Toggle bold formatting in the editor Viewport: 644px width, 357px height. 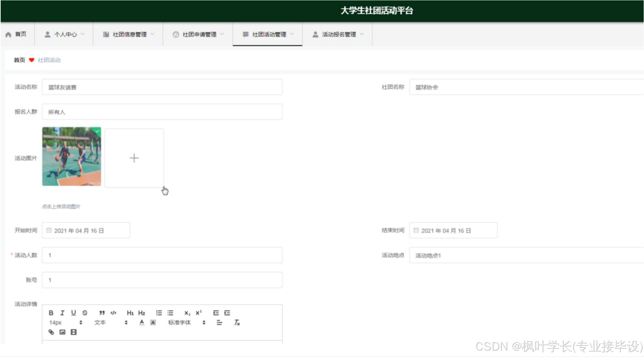[51, 313]
